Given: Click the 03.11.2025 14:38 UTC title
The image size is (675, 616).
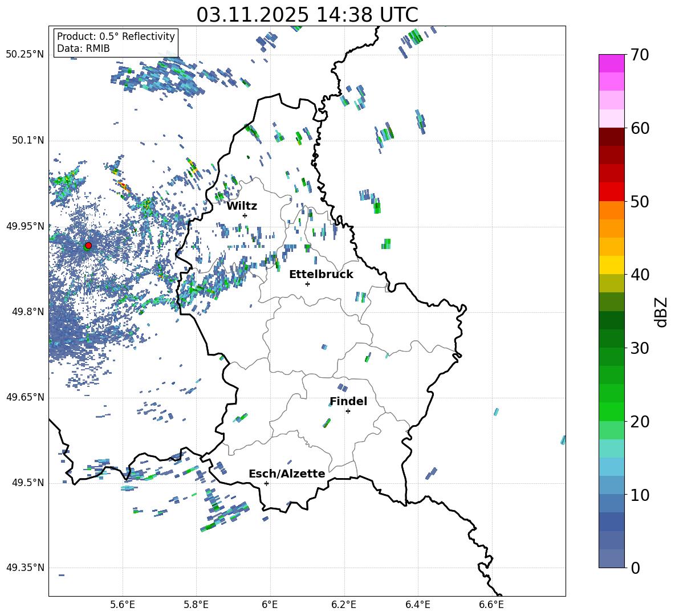Looking at the screenshot, I should tap(307, 14).
